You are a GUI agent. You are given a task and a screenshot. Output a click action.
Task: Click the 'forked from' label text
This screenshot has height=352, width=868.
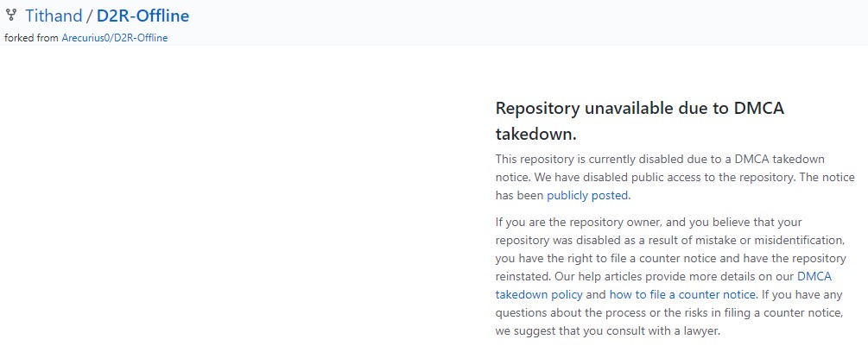(x=31, y=38)
